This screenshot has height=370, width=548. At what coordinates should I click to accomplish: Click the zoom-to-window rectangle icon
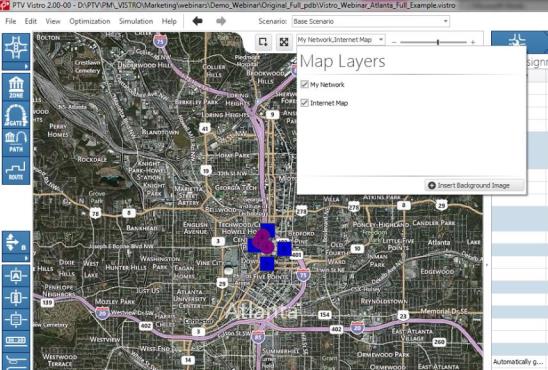(x=263, y=42)
